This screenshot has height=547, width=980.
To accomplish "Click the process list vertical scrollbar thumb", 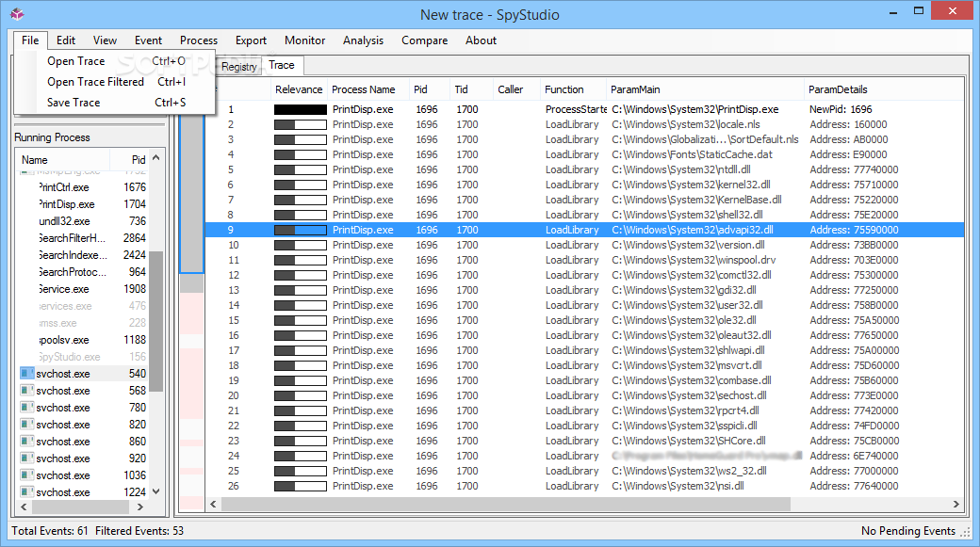I will tap(156, 322).
